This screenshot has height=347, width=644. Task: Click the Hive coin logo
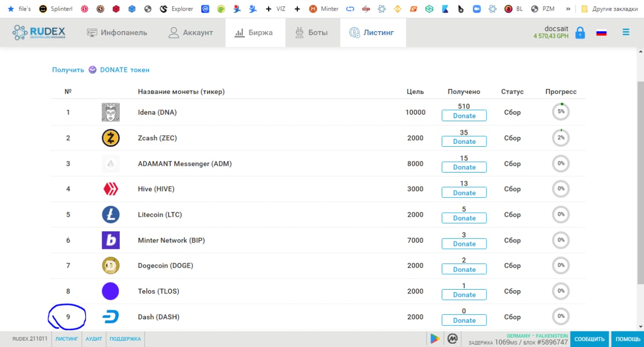[111, 189]
